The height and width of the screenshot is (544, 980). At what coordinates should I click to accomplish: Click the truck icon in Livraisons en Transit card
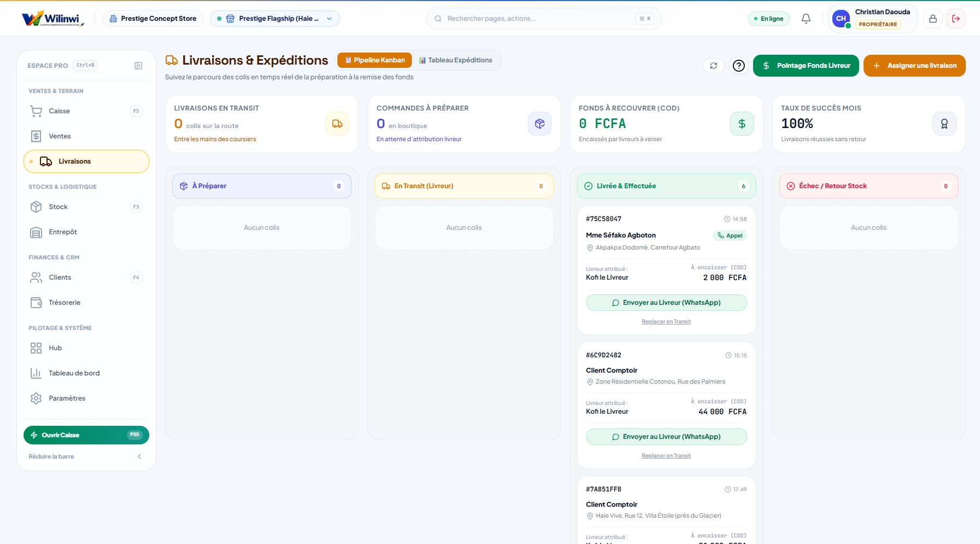tap(337, 124)
